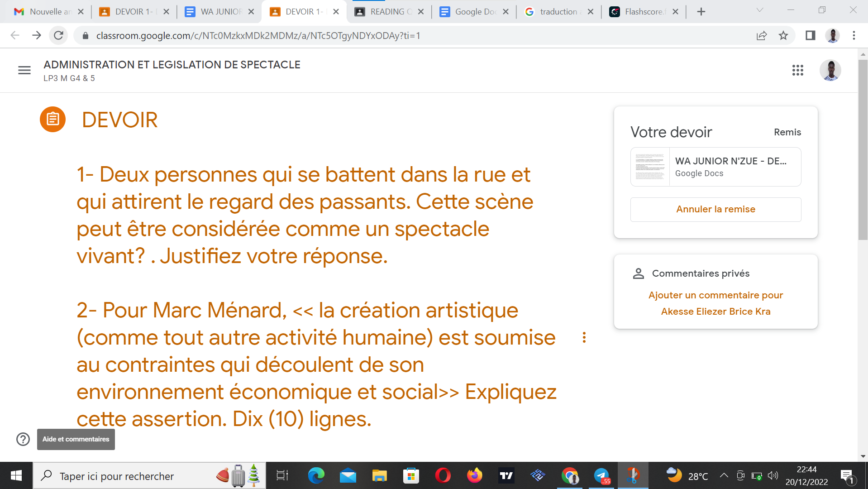
Task: Open the assignment three-dot options menu
Action: pos(584,337)
